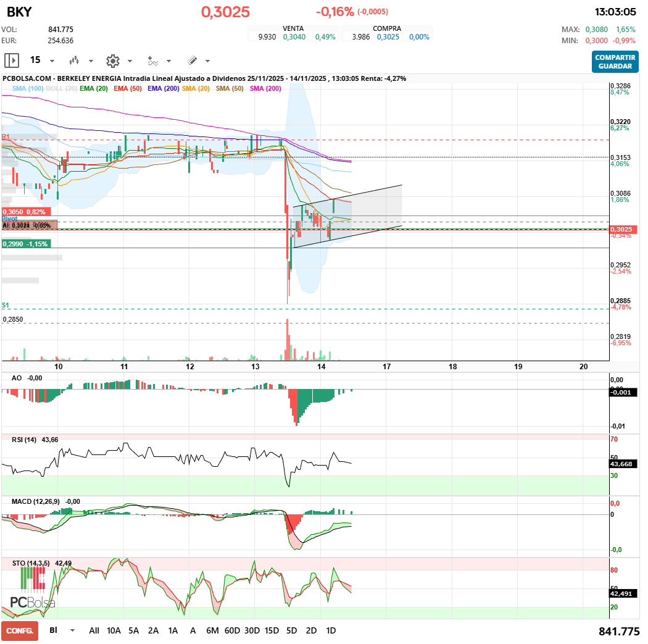The height and width of the screenshot is (644, 648).
Task: Click the volume value 841.775 at top
Action: click(x=60, y=30)
